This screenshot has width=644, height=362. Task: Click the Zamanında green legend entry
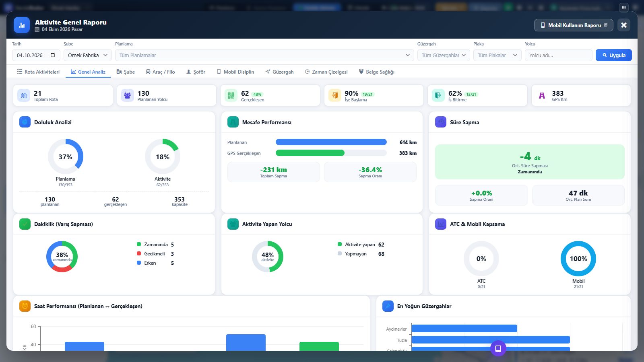click(155, 245)
